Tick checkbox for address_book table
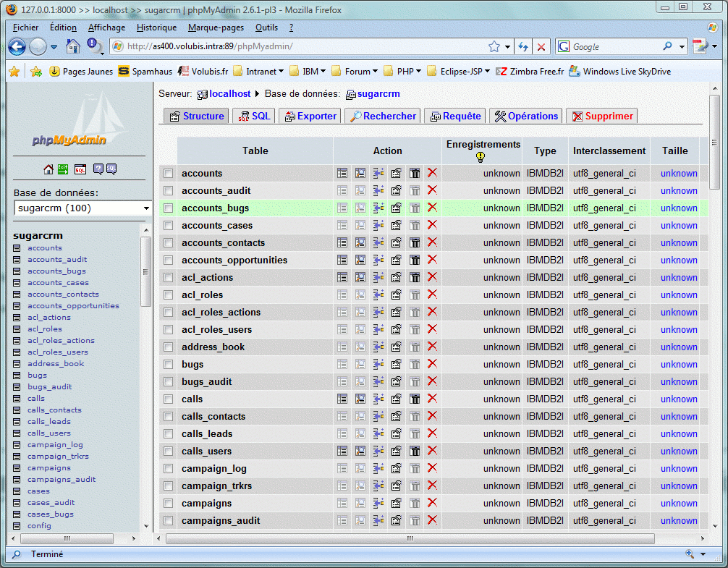This screenshot has height=568, width=728. click(x=168, y=347)
